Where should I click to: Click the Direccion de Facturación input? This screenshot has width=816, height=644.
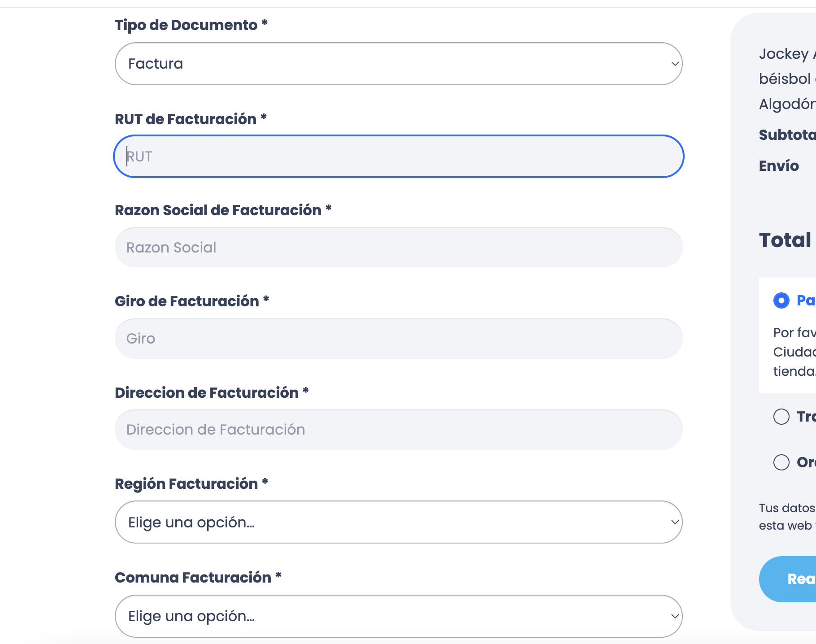click(399, 430)
